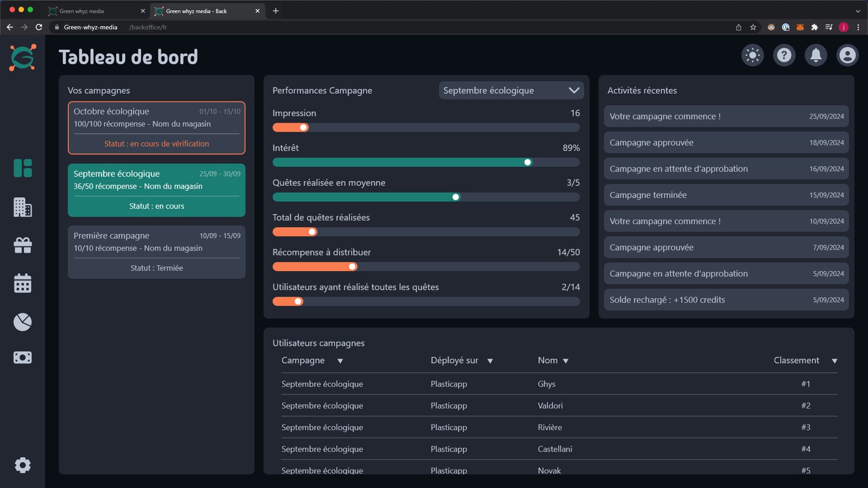Open a new browser tab
The height and width of the screenshot is (488, 868).
tap(276, 11)
